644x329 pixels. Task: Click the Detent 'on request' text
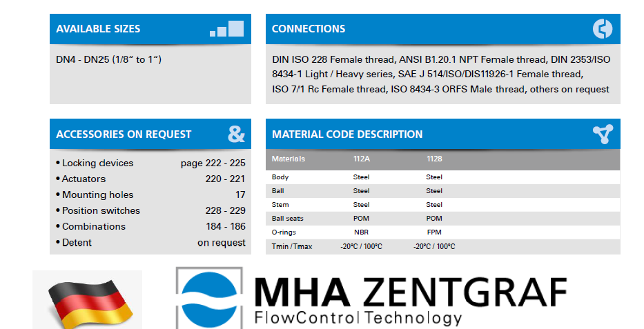point(221,243)
